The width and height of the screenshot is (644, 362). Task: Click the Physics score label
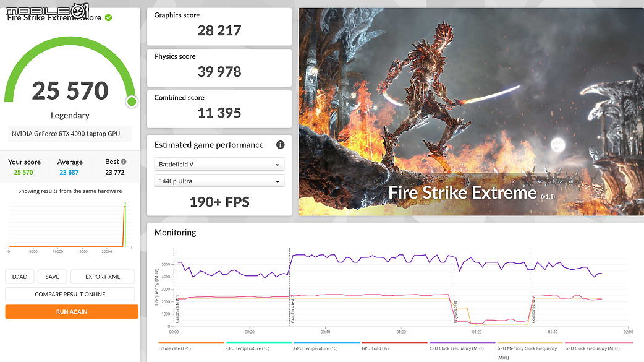[x=175, y=56]
